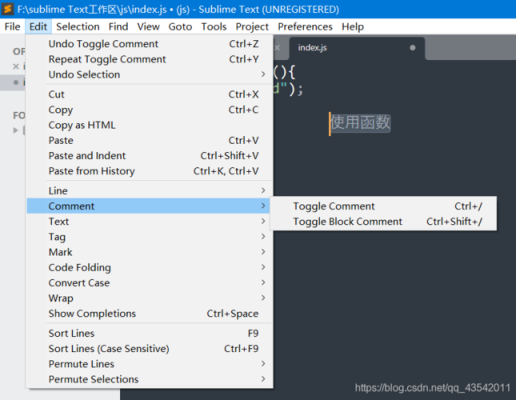Open the Preferences menu
Screen dimensions: 516x400
[305, 27]
